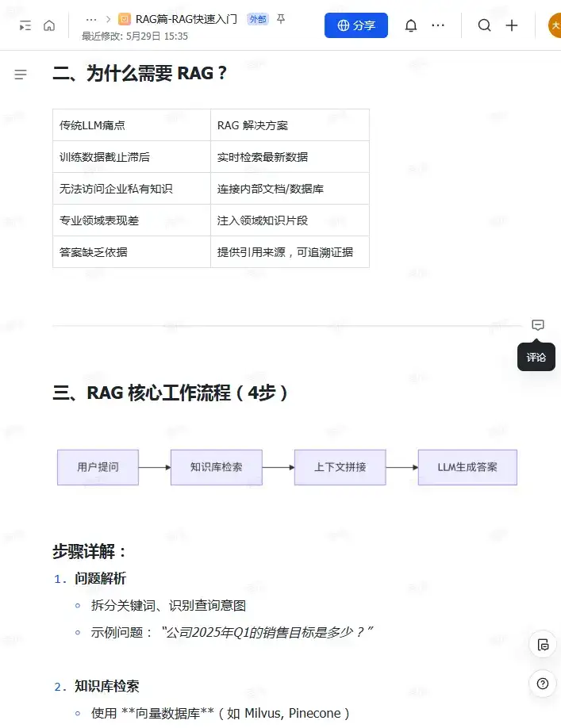The width and height of the screenshot is (561, 728).
Task: Click bullet mentioning Milvus, Pinecone
Action: [220, 713]
